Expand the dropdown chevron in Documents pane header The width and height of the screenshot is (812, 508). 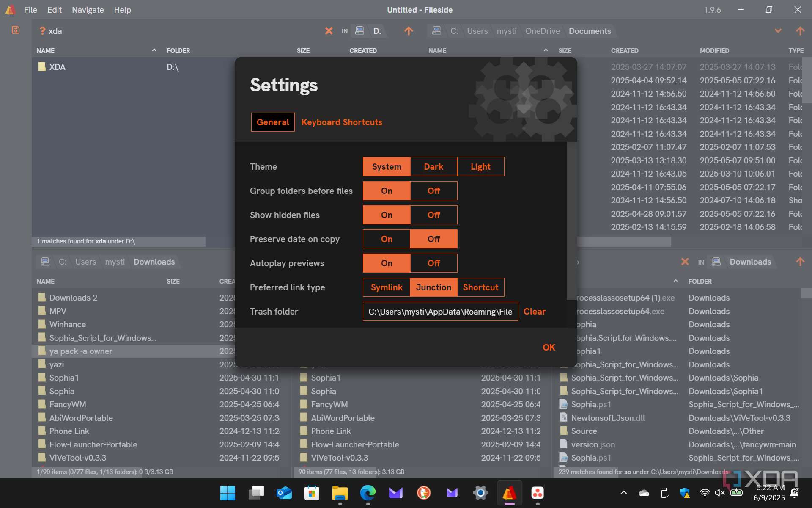click(778, 31)
